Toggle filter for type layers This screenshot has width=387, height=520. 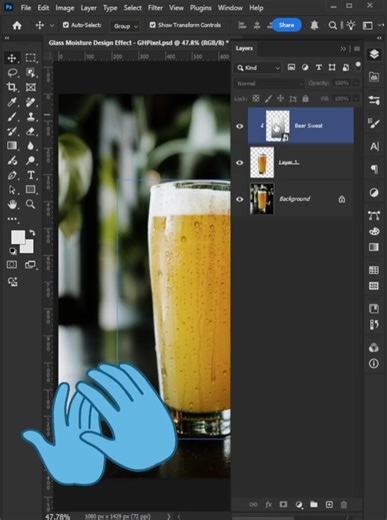tap(319, 67)
